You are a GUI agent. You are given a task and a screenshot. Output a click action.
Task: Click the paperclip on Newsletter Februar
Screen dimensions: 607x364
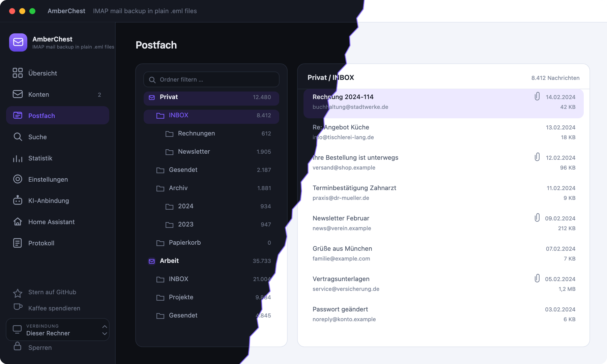pyautogui.click(x=537, y=218)
